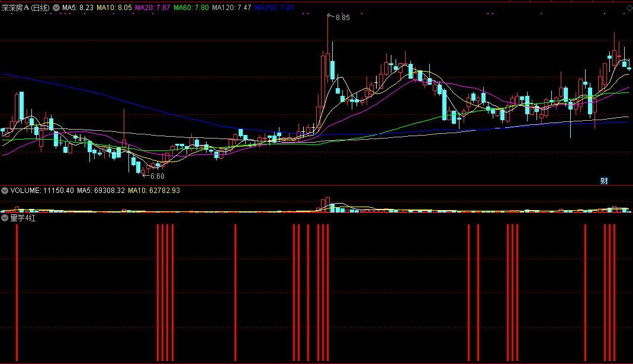
Task: Open the dropdown arrow beside 深深房A (日线)
Action: coord(56,8)
